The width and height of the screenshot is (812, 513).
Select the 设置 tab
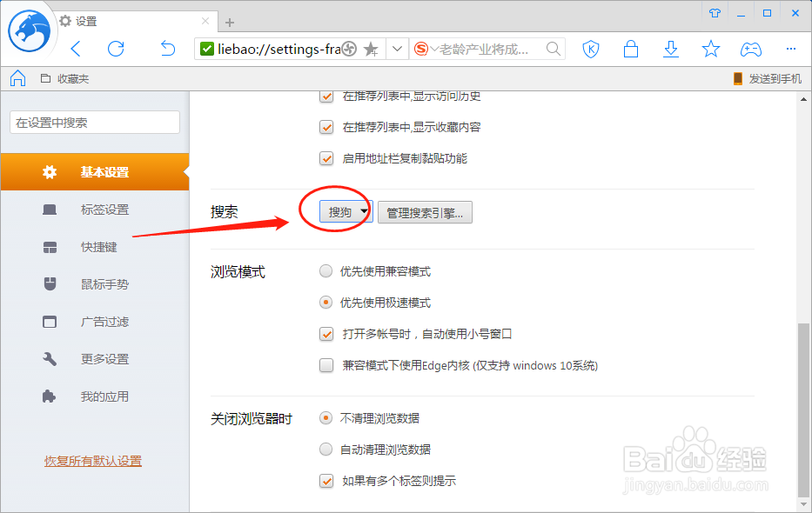[x=135, y=21]
